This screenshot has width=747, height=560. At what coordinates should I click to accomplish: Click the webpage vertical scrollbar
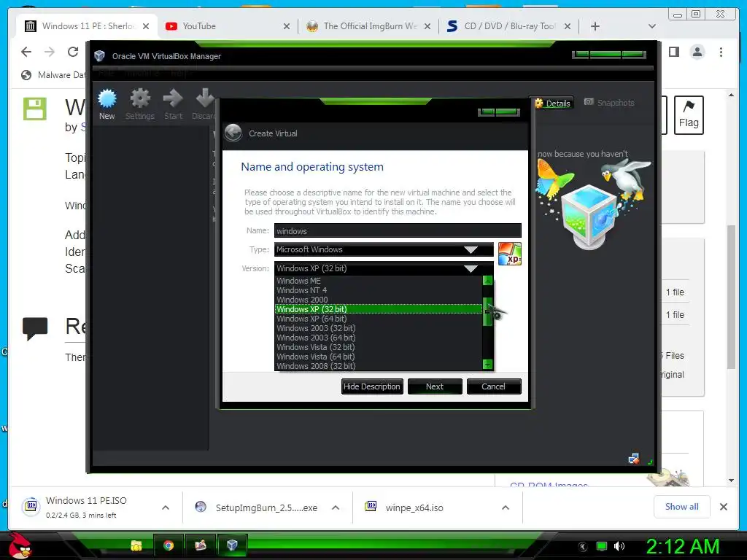pyautogui.click(x=731, y=296)
